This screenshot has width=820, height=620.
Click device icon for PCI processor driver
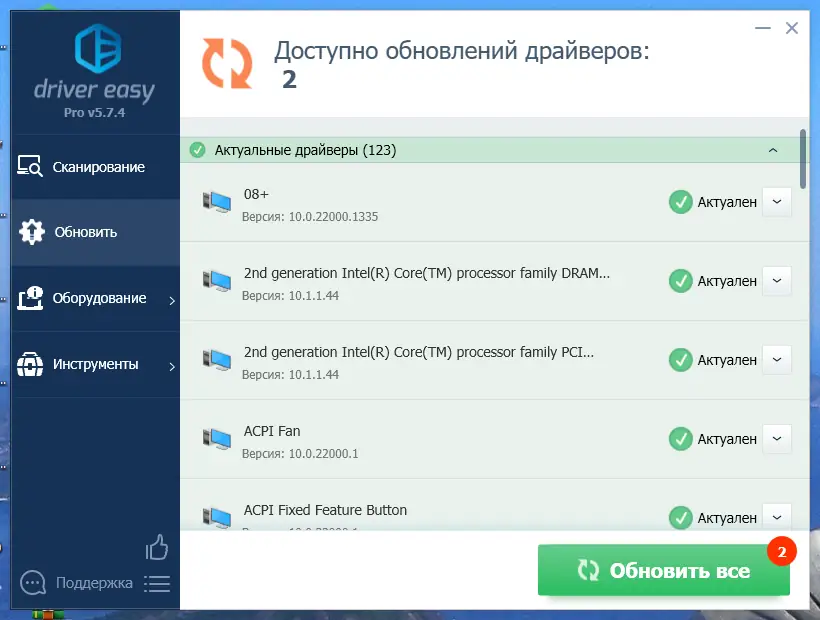[x=217, y=360]
